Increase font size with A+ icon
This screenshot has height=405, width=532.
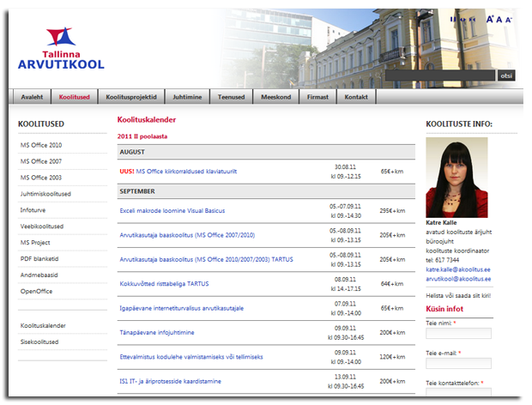pos(490,19)
